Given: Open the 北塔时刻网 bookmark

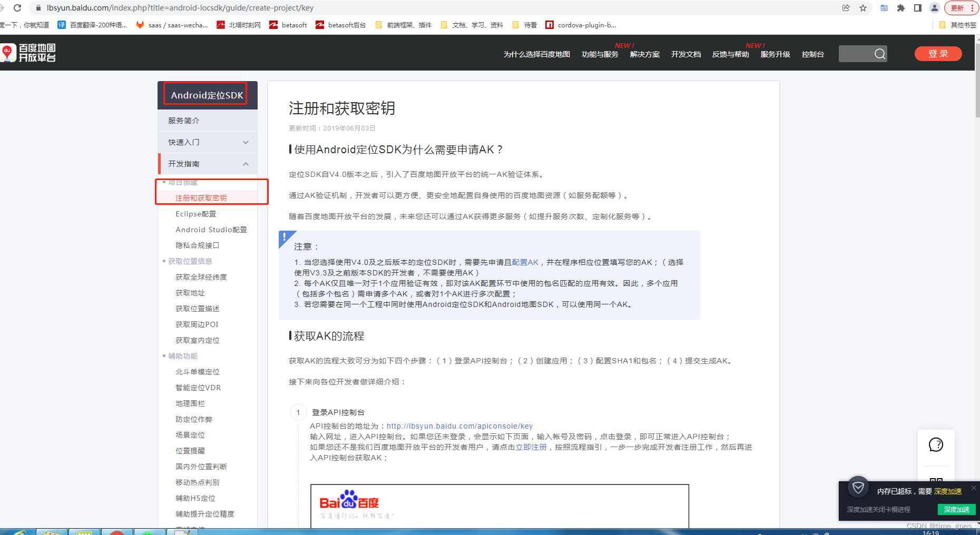Looking at the screenshot, I should [239, 25].
